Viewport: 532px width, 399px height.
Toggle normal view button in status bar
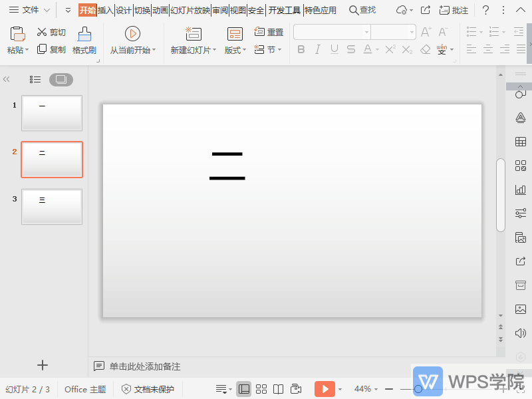[x=244, y=389]
